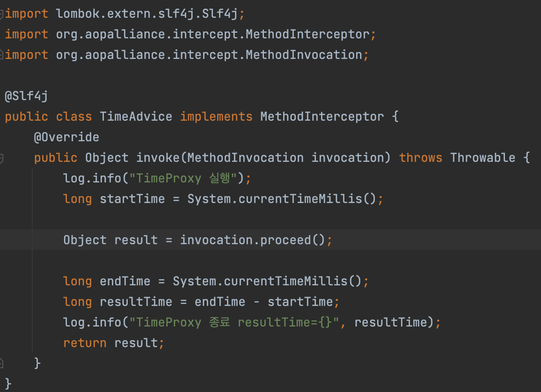This screenshot has width=541, height=392.
Task: Click the invoke method name
Action: point(158,158)
